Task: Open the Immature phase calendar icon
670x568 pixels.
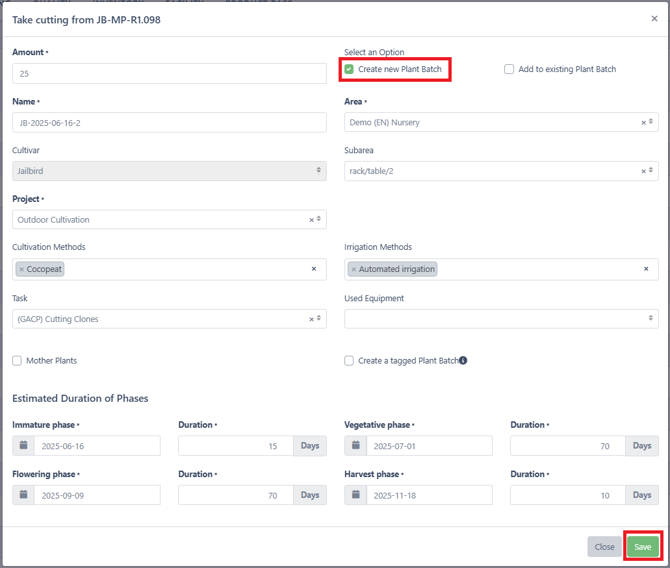Action: (x=24, y=445)
